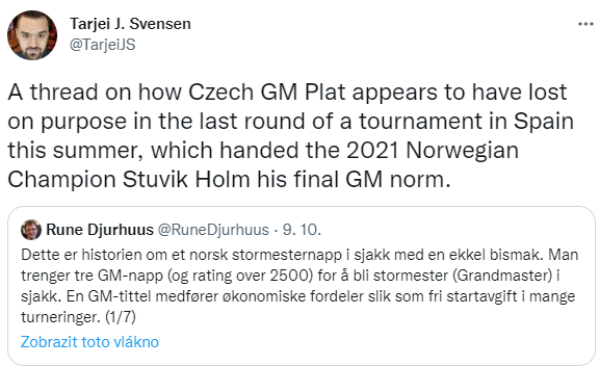
Task: Click the quoted line starting 'sjakk. En GM-tittel'
Action: (x=298, y=296)
